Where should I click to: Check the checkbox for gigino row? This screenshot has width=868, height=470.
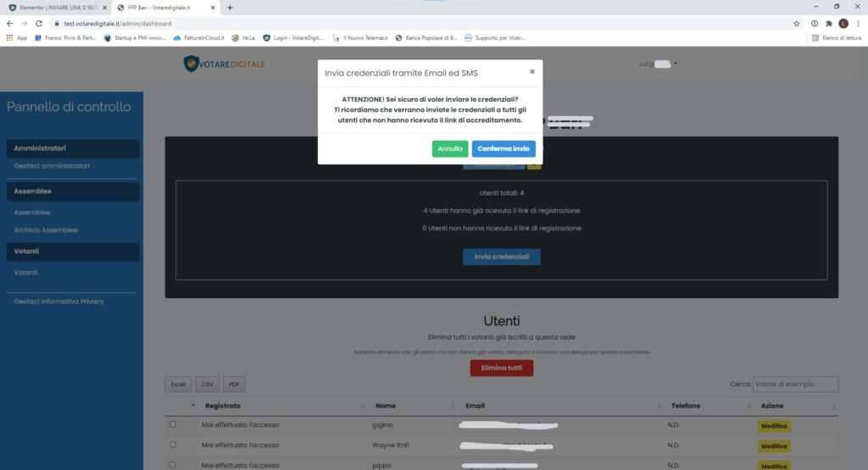pos(173,424)
